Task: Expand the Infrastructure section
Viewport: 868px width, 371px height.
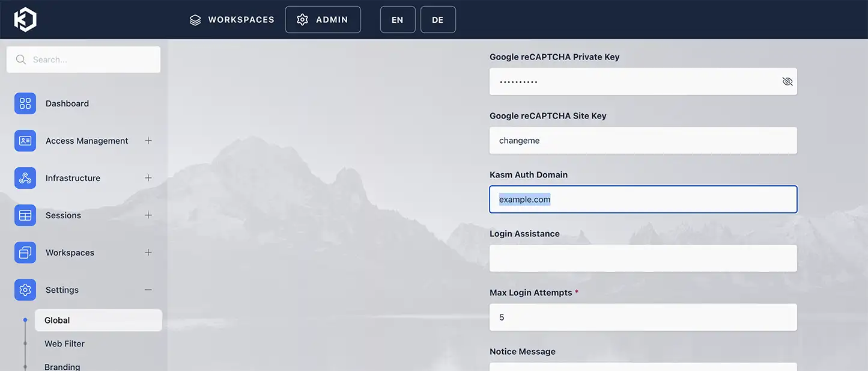Action: pyautogui.click(x=148, y=177)
